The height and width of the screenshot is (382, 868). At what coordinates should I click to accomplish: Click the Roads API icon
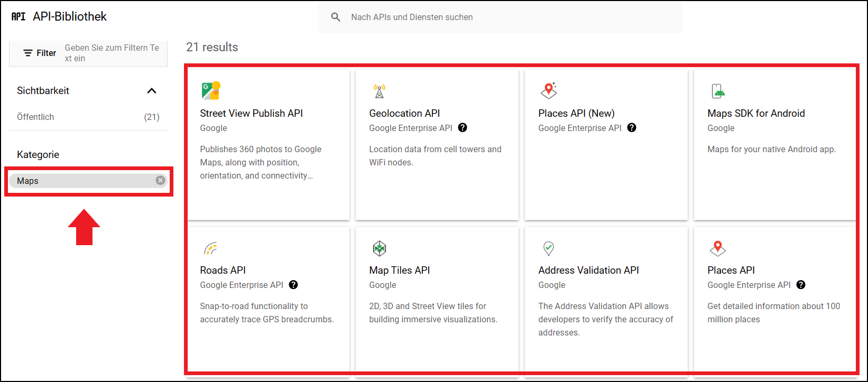point(210,248)
